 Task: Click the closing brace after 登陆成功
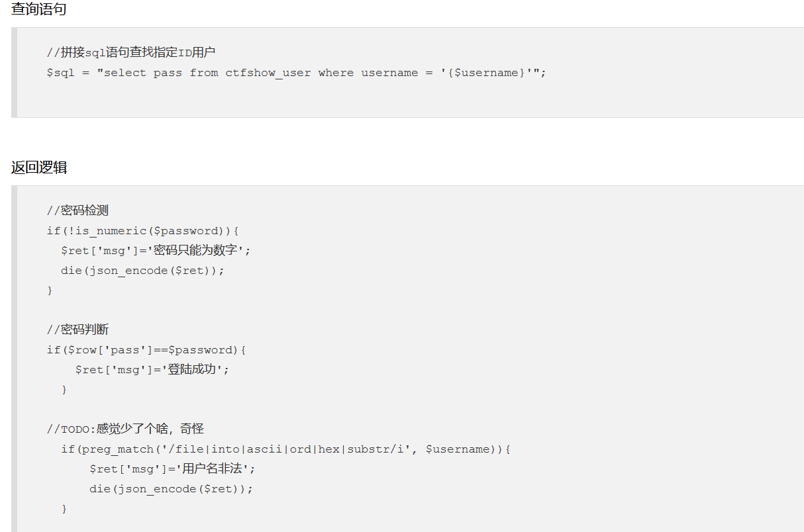[x=64, y=390]
